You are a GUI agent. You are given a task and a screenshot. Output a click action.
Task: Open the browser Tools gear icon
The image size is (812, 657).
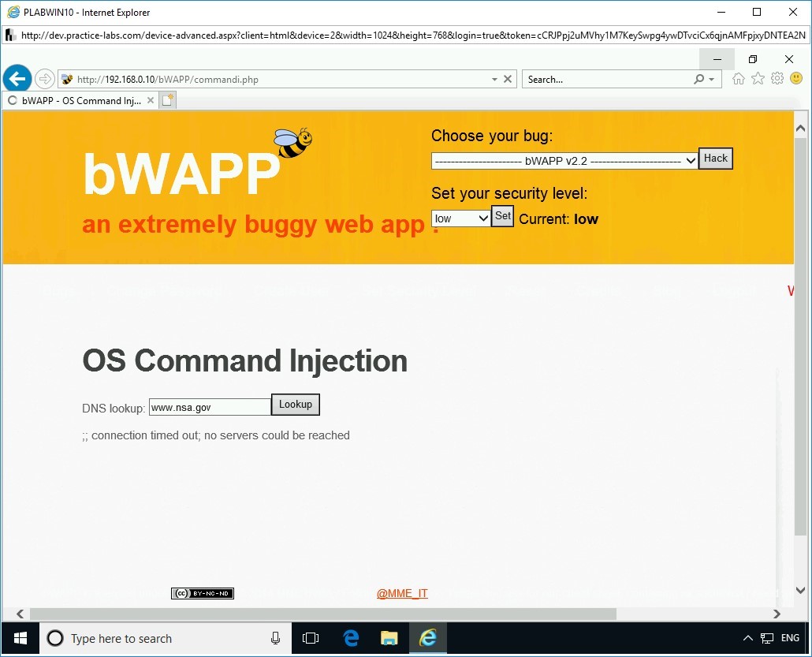point(777,78)
